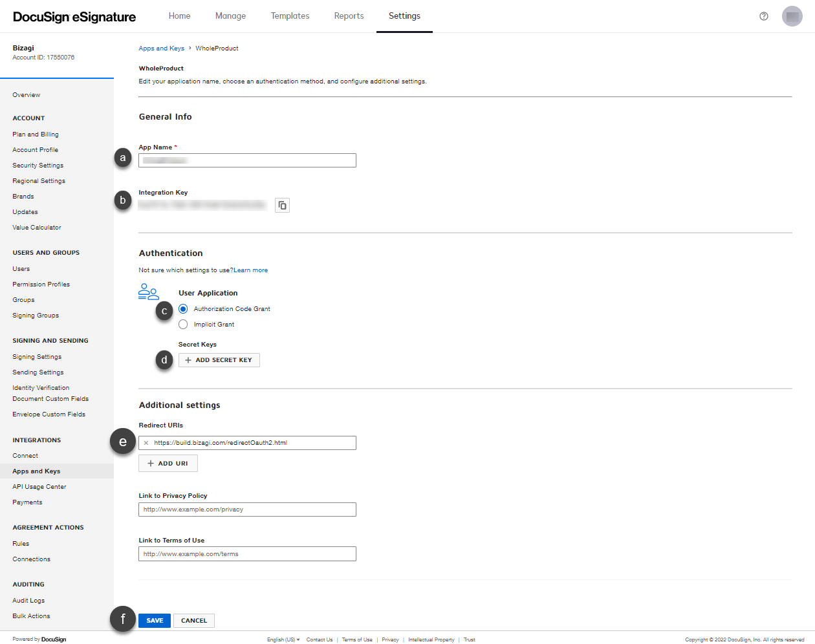This screenshot has height=644, width=815.
Task: Save the application settings
Action: (155, 621)
